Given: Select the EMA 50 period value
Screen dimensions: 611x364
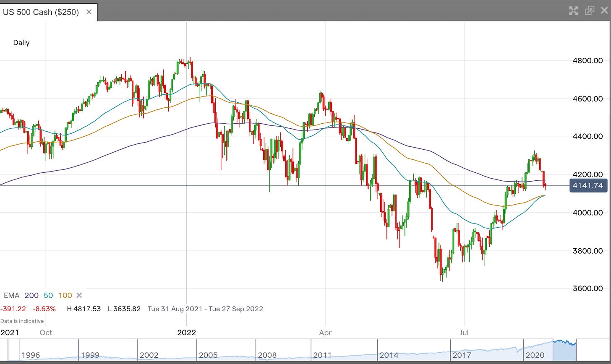Looking at the screenshot, I should click(48, 295).
